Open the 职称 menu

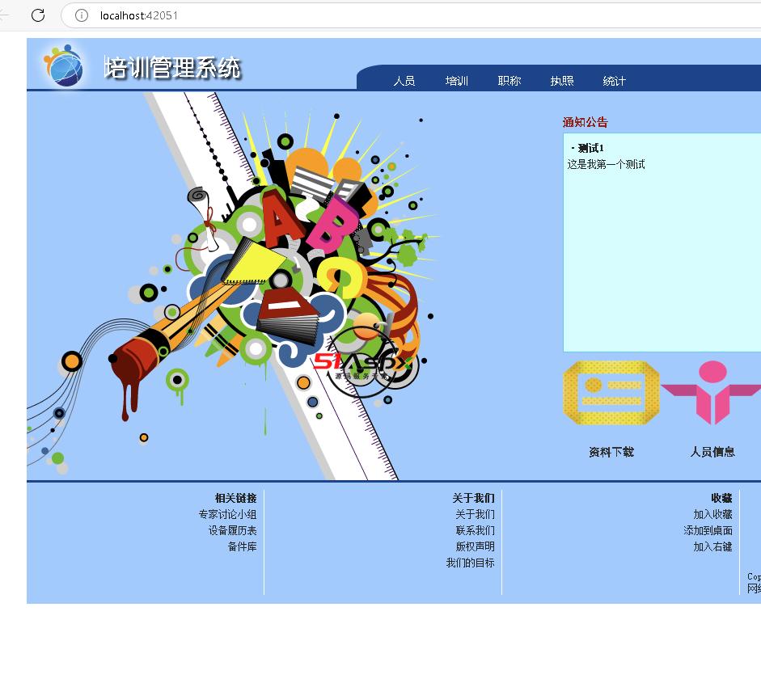509,81
